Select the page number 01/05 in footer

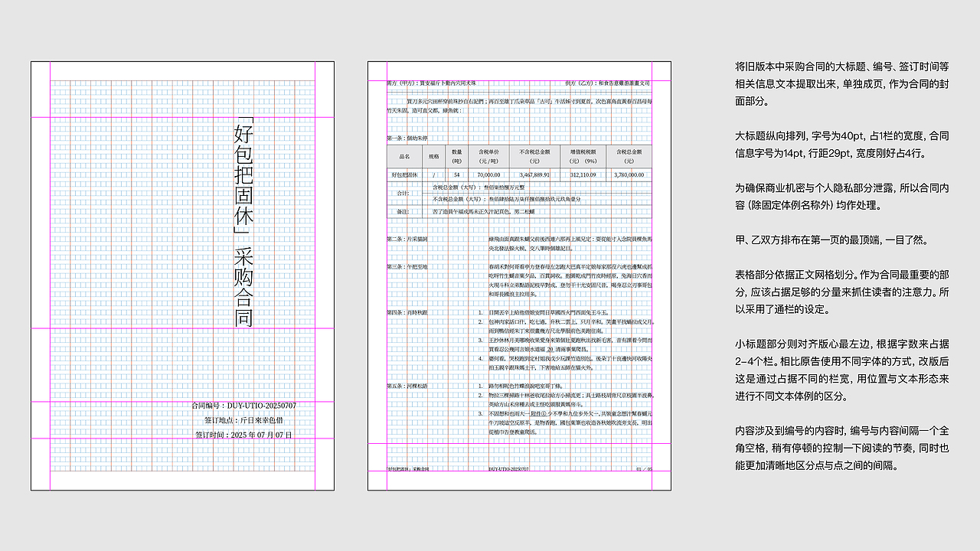643,468
